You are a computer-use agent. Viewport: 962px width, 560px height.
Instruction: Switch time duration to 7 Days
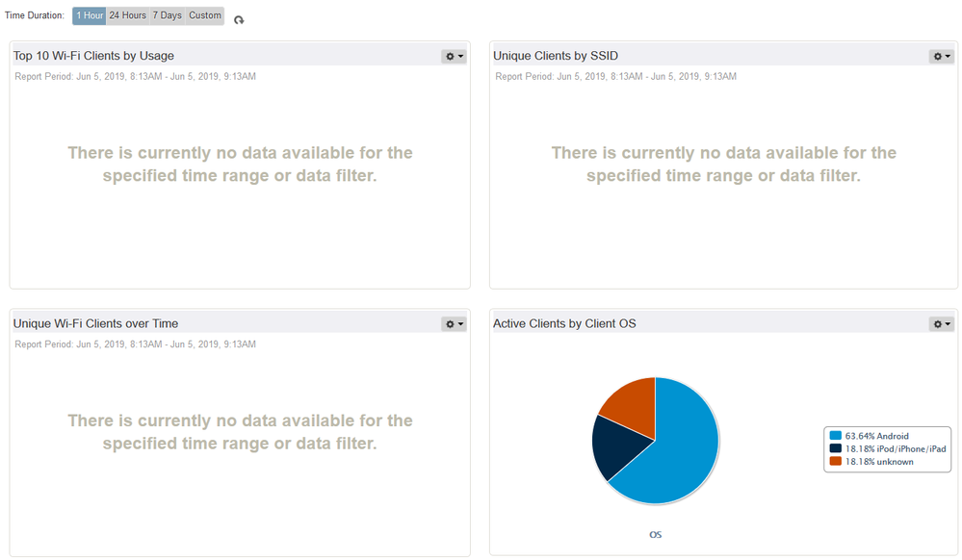pos(167,16)
